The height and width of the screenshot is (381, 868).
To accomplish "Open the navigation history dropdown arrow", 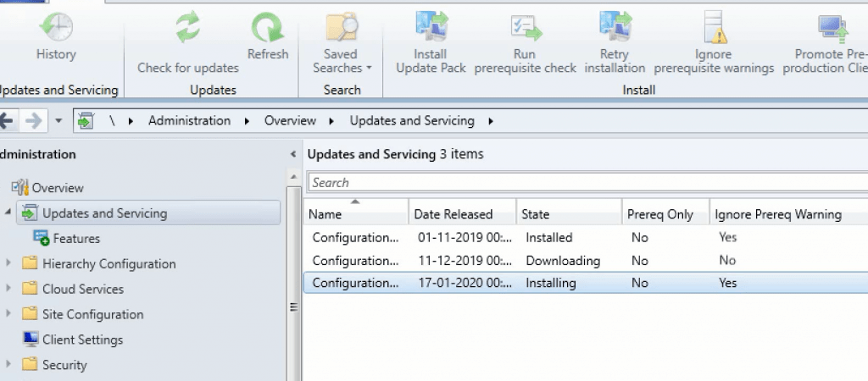I will (x=58, y=120).
